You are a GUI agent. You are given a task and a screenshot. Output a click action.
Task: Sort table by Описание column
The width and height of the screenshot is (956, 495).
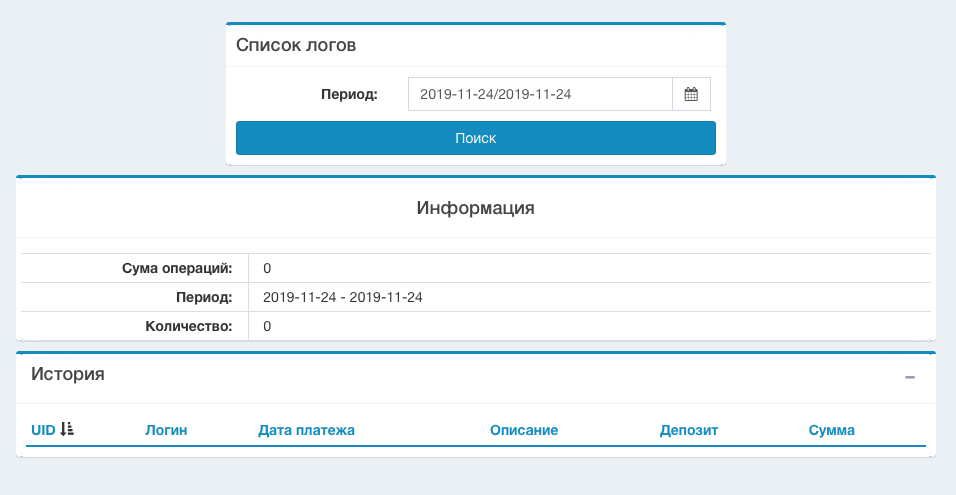tap(523, 430)
